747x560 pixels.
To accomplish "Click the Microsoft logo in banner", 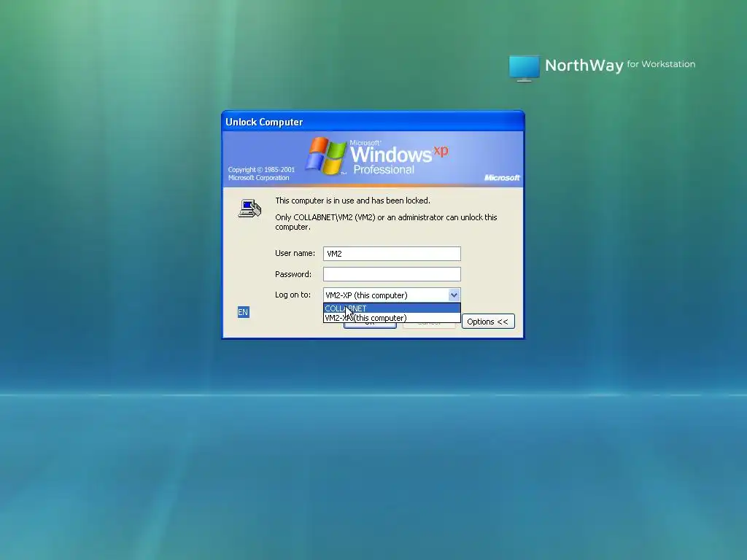I will click(x=502, y=178).
